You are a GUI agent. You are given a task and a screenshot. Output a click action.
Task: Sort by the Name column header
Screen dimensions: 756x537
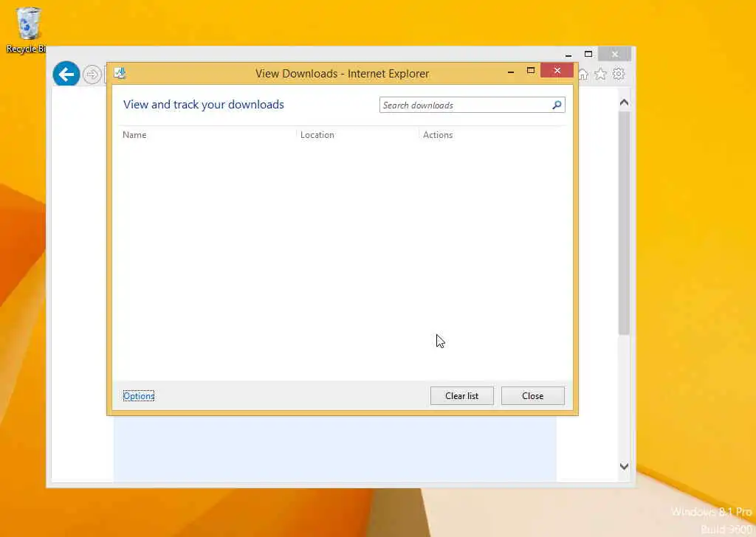pyautogui.click(x=134, y=135)
